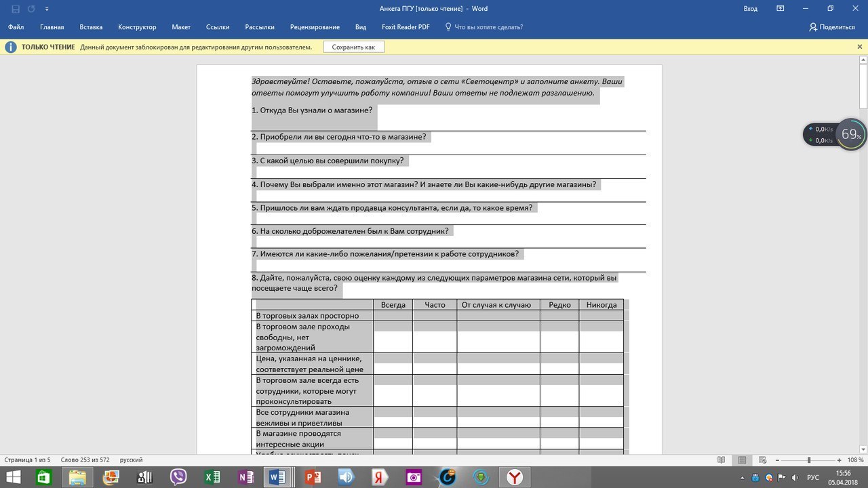Screen dimensions: 868x488
Task: Click the scroll down arrow of the document scrollbar
Action: point(863,449)
